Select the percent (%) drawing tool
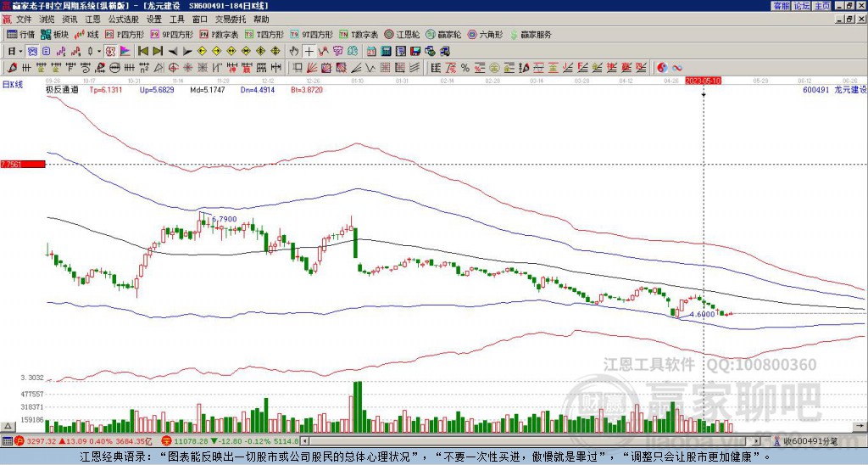Screen dimensions: 868x465 coord(465,68)
